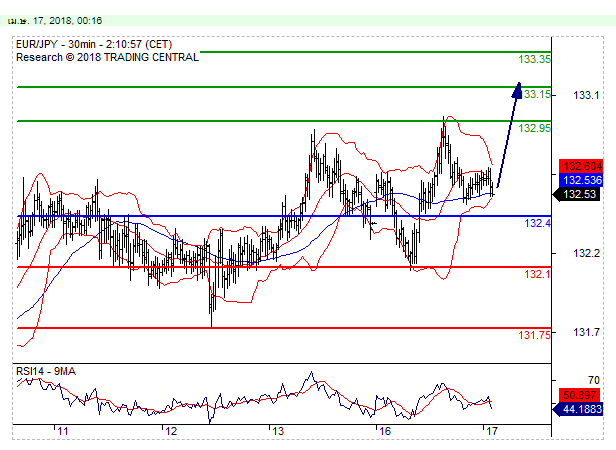Click the date axis label 13
This screenshot has height=450, width=616.
tap(278, 432)
